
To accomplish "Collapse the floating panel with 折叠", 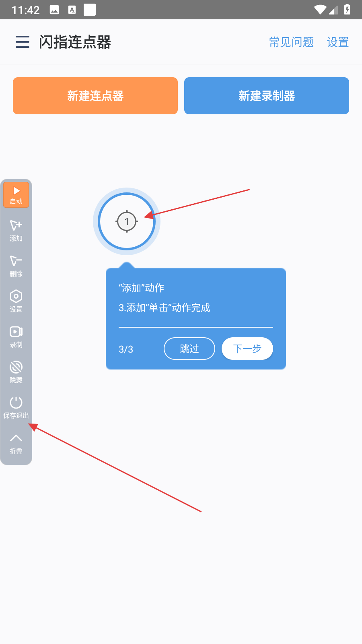I will [x=16, y=444].
